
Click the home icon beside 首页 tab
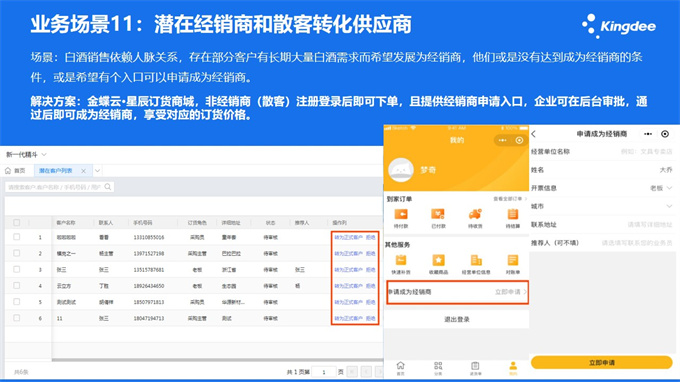coord(8,171)
